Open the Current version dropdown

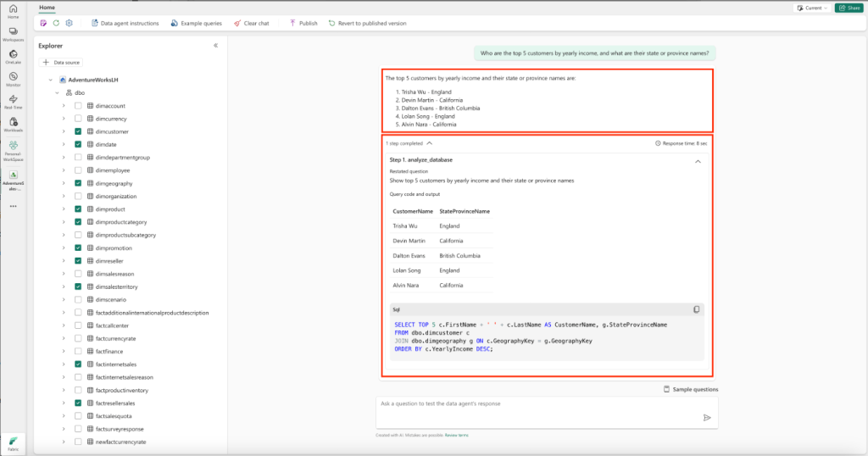[811, 8]
